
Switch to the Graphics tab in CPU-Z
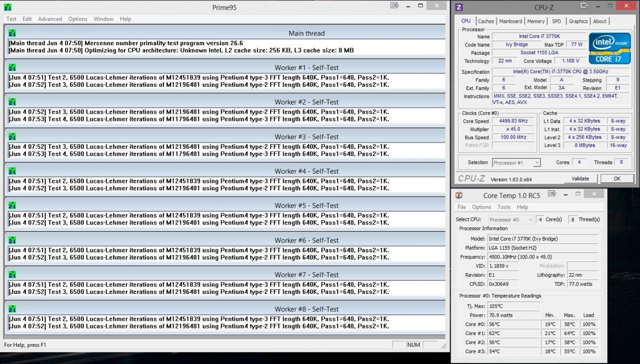pos(578,21)
